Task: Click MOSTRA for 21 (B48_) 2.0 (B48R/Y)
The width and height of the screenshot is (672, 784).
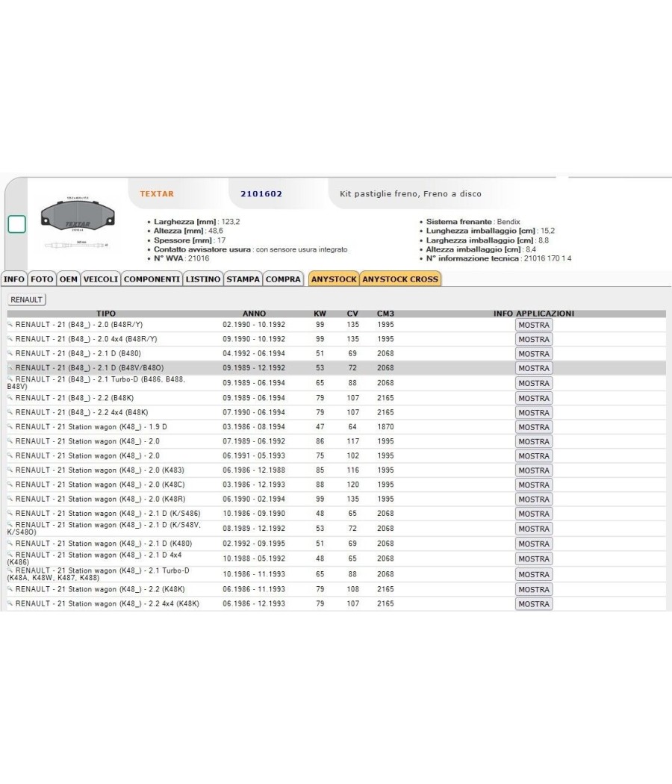Action: tap(534, 325)
